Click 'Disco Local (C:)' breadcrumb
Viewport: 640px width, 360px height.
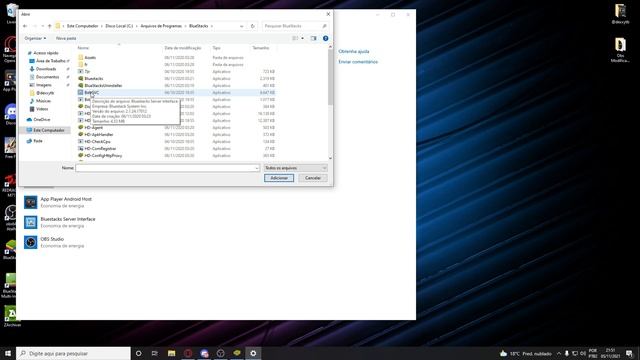pyautogui.click(x=119, y=26)
